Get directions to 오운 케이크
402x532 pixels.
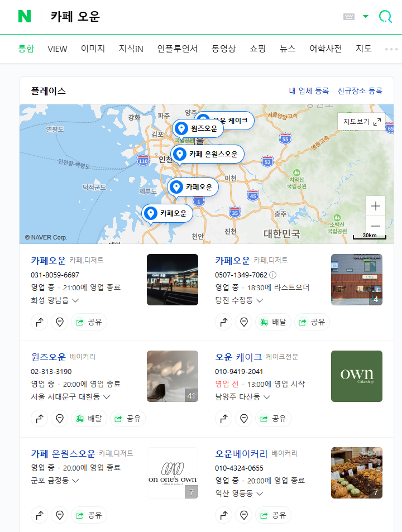pos(223,419)
